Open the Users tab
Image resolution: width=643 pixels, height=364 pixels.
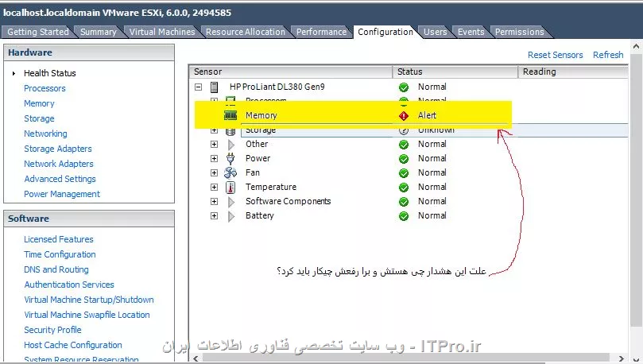[x=435, y=32]
